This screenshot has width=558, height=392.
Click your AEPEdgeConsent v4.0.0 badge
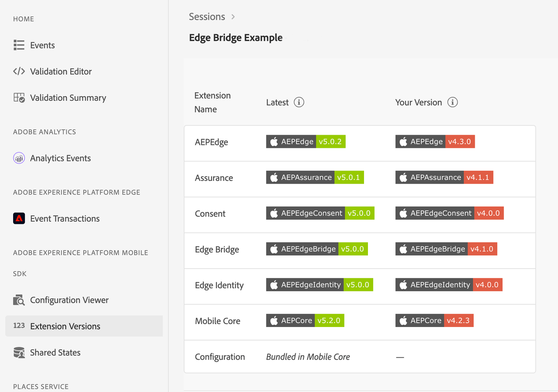[449, 213]
